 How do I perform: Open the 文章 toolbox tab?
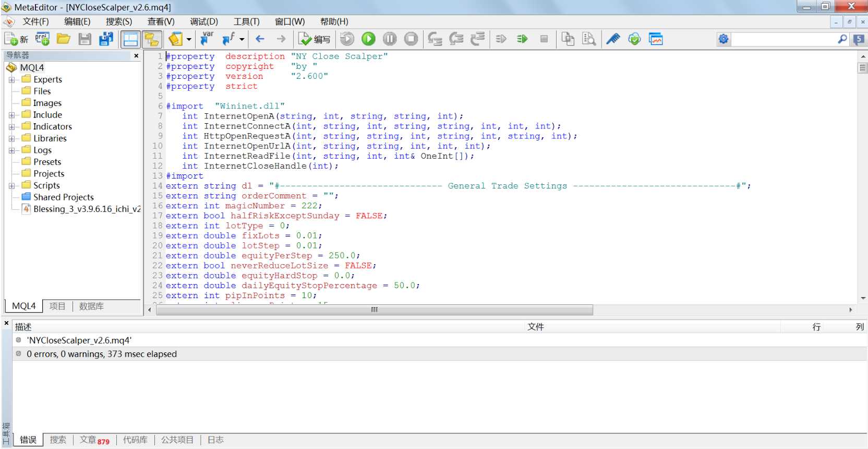point(94,440)
